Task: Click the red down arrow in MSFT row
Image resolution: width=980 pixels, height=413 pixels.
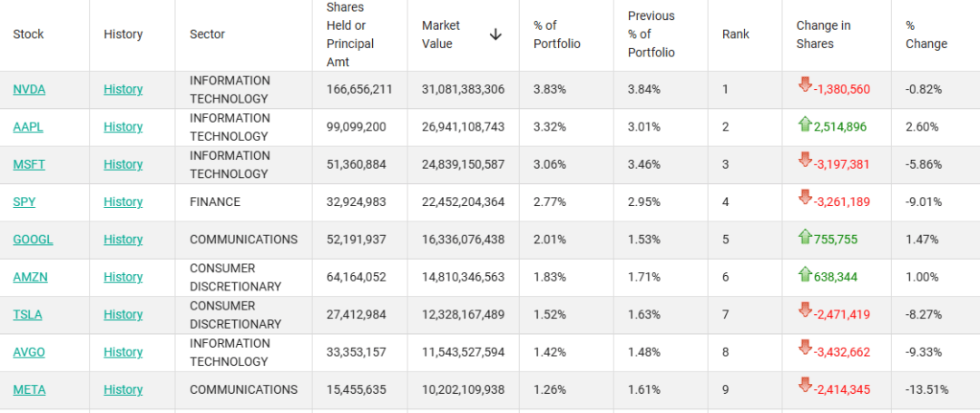Action: (x=804, y=161)
